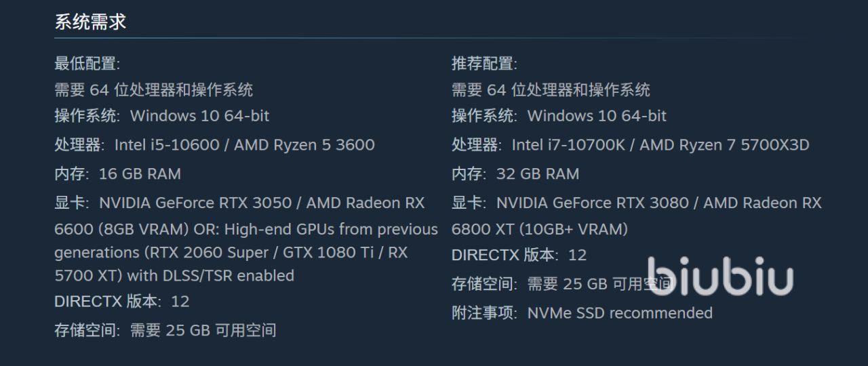This screenshot has height=366, width=868.
Task: Click the recommended DIRECTX 版本 12 line
Action: coord(519,256)
